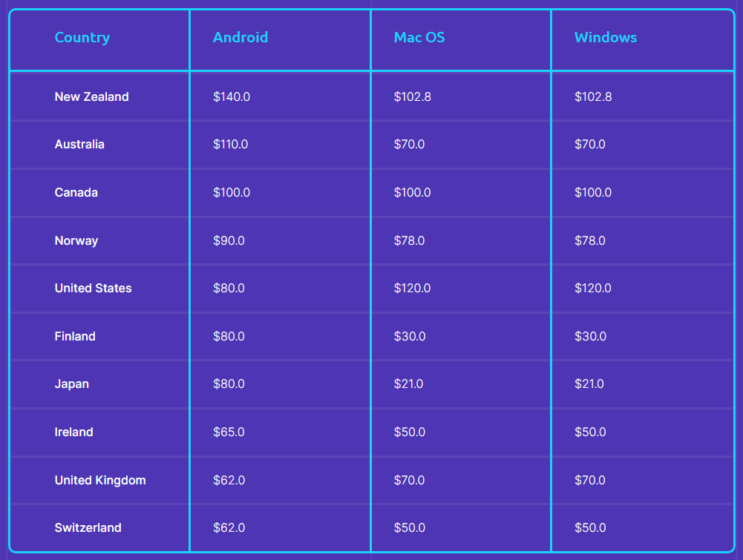
Task: Click the Canada country name
Action: [x=76, y=193]
